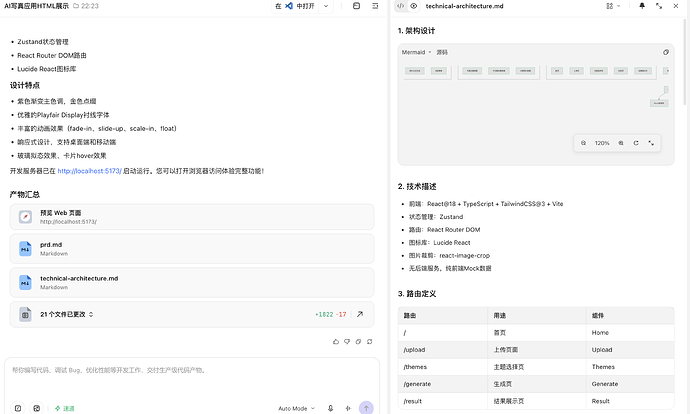Click the folder icon beside 22:23
Viewport: 690px width, 414px height.
pyautogui.click(x=76, y=6)
